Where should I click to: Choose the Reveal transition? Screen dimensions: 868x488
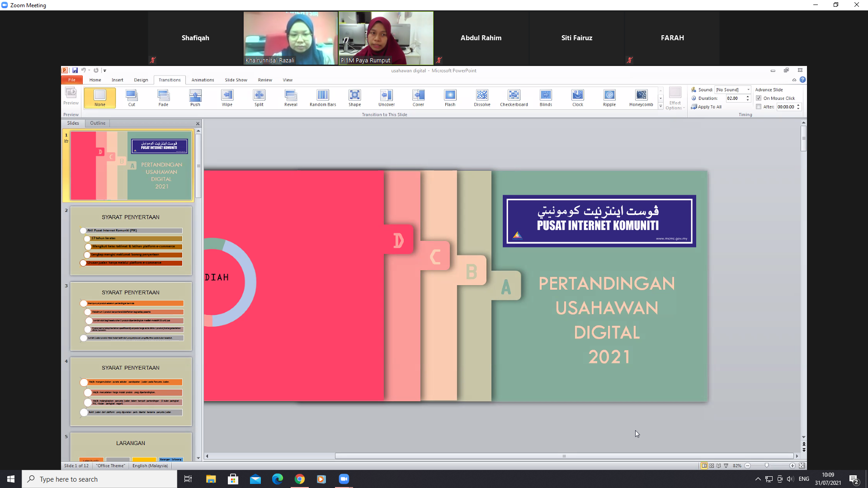pyautogui.click(x=291, y=98)
